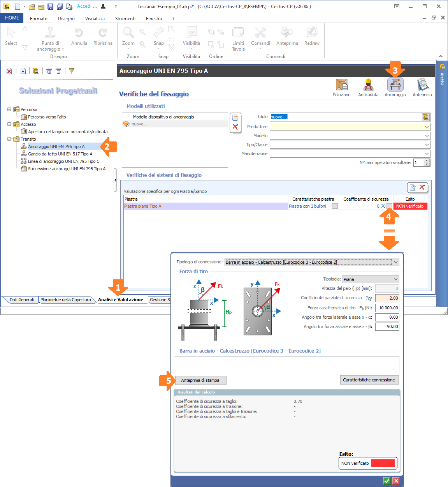The width and height of the screenshot is (448, 487).
Task: Open the Anticaduta worker icon
Action: click(x=368, y=88)
